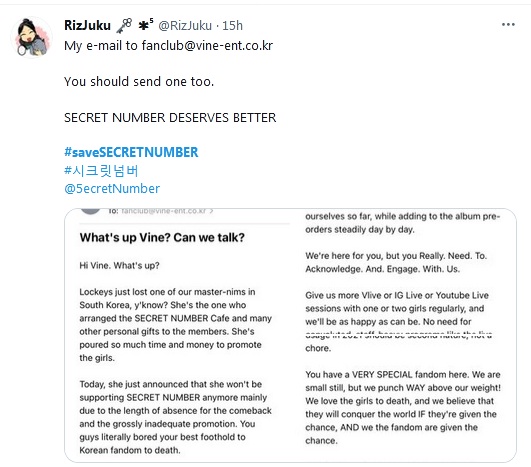Click the fanclub@vine-ent.co.kr recipient chevron

click(x=211, y=211)
